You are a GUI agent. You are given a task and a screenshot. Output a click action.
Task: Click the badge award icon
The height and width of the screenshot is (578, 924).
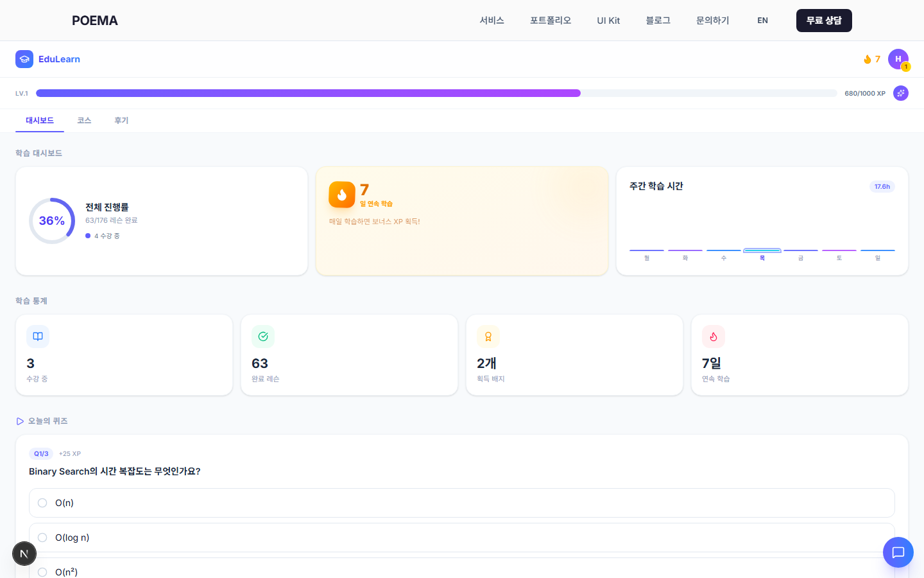click(488, 337)
